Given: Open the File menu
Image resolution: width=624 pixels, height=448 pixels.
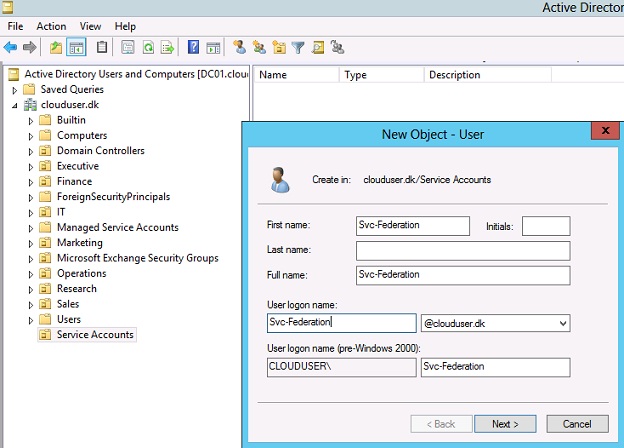Looking at the screenshot, I should pyautogui.click(x=15, y=26).
